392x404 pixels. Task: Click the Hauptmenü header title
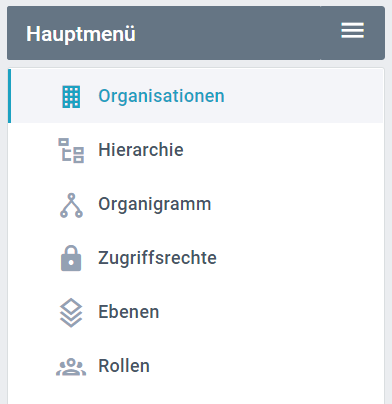pos(81,34)
